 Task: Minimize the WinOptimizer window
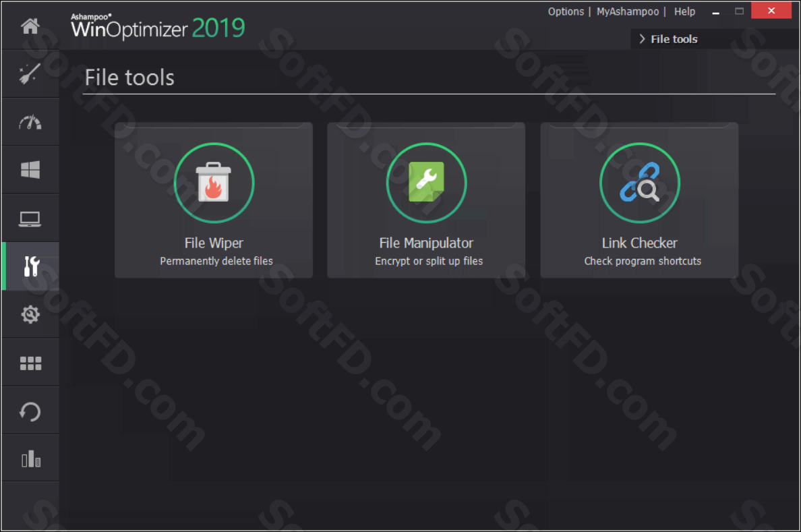tap(715, 11)
